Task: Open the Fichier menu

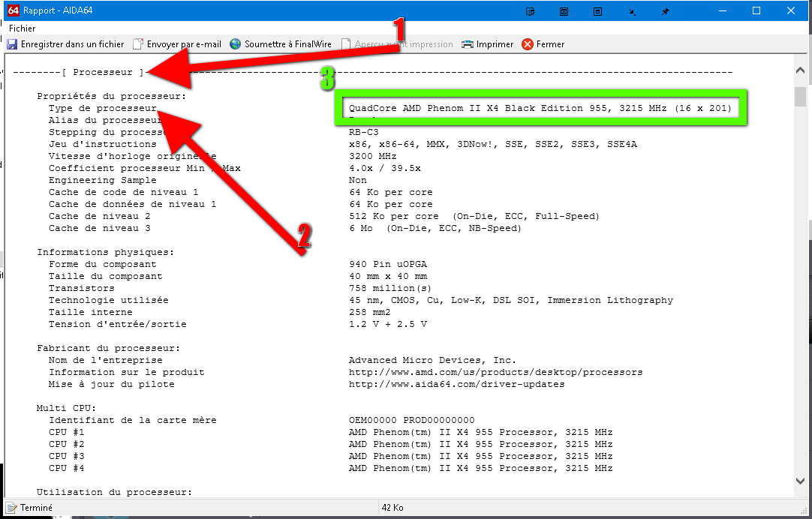Action: (23, 28)
